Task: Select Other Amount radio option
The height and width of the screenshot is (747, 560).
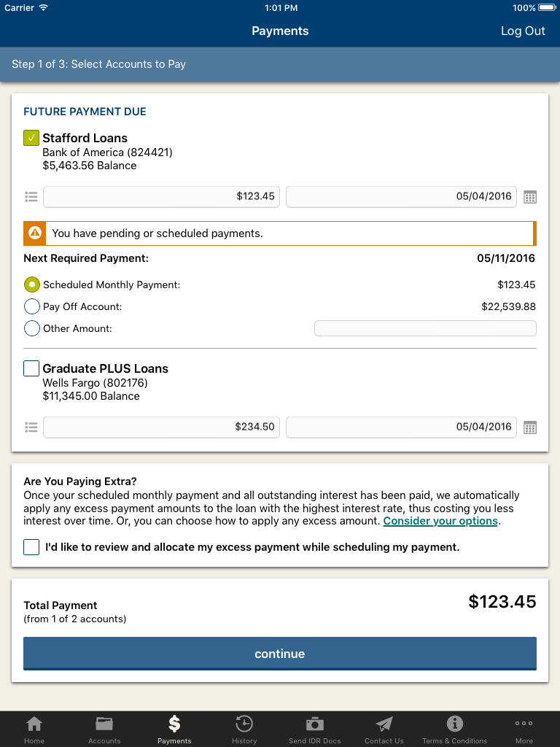Action: coord(32,328)
